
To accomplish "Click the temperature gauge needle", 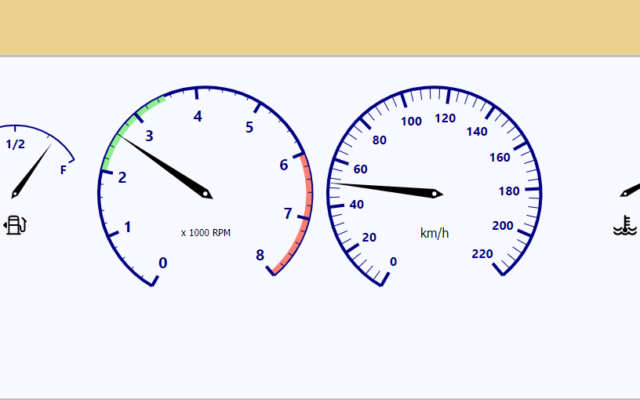I will pyautogui.click(x=630, y=188).
